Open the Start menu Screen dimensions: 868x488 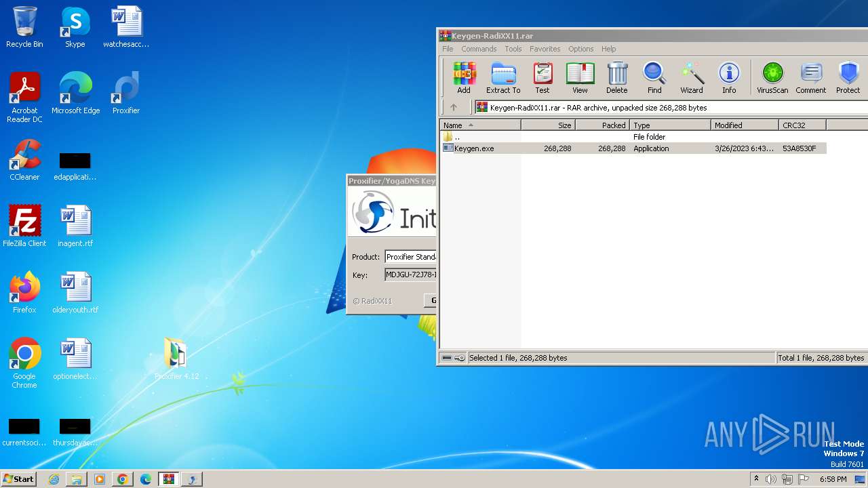point(19,479)
